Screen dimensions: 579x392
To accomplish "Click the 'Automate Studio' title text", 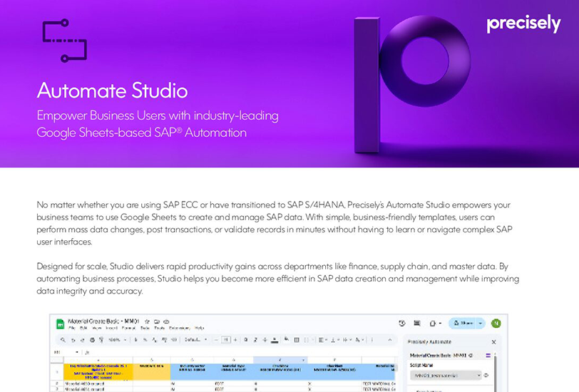I will 112,91.
